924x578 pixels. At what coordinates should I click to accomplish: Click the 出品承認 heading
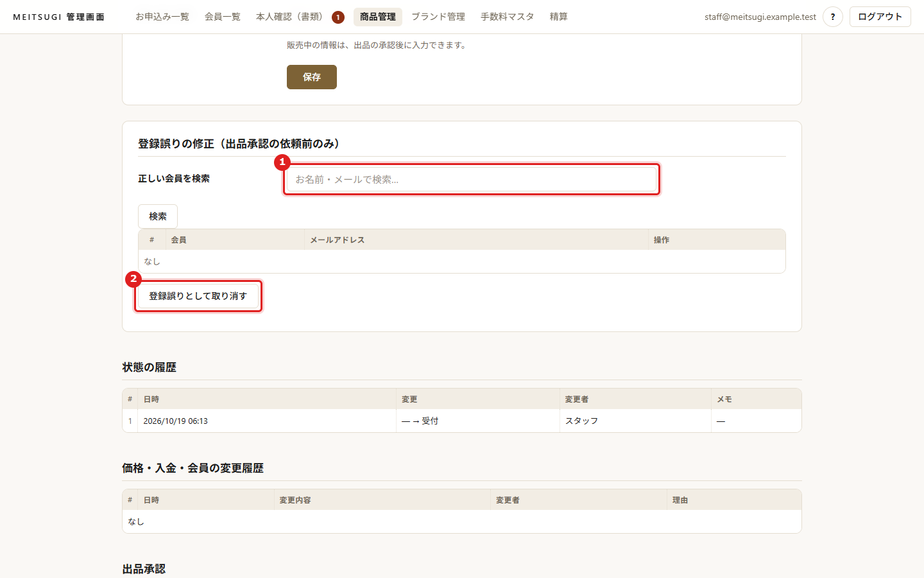[x=144, y=569]
